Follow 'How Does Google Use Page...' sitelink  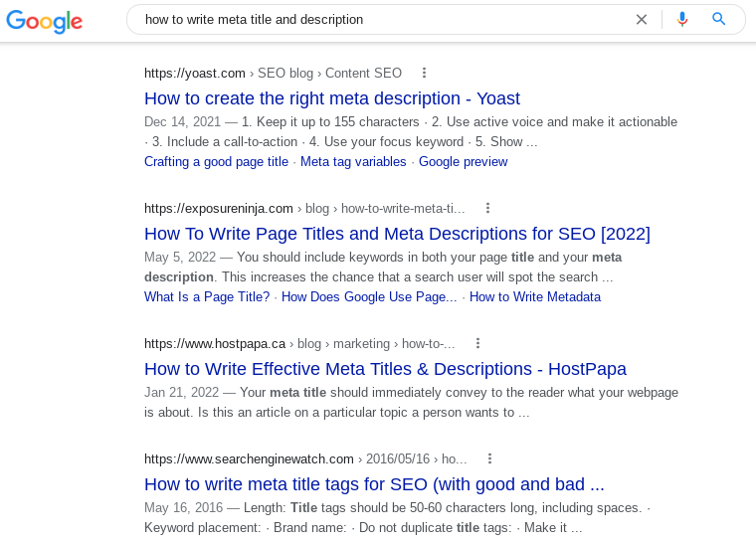click(369, 296)
